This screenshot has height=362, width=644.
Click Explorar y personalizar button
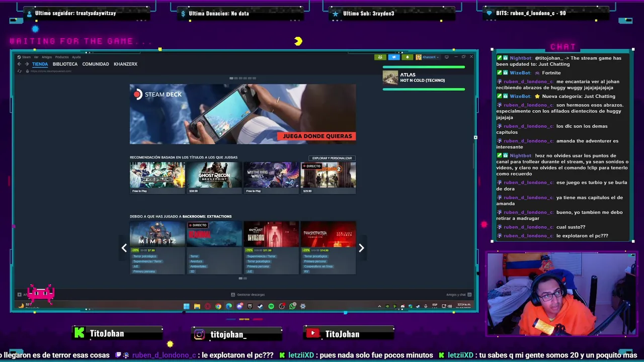click(x=332, y=158)
